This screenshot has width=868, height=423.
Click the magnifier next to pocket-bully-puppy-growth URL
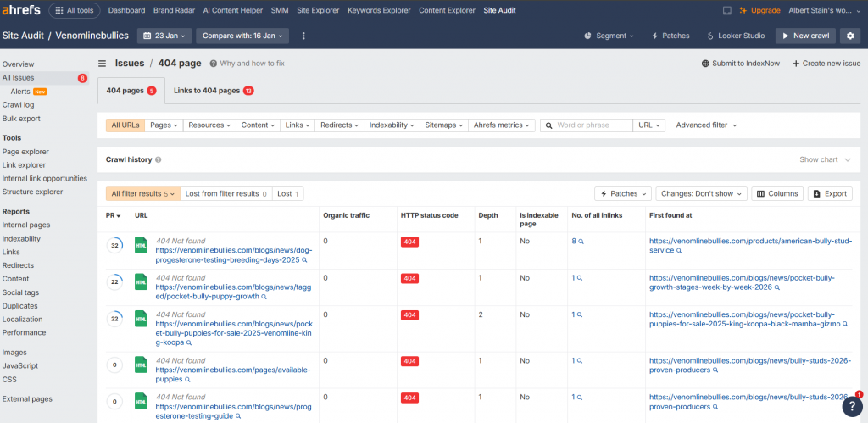(x=264, y=297)
